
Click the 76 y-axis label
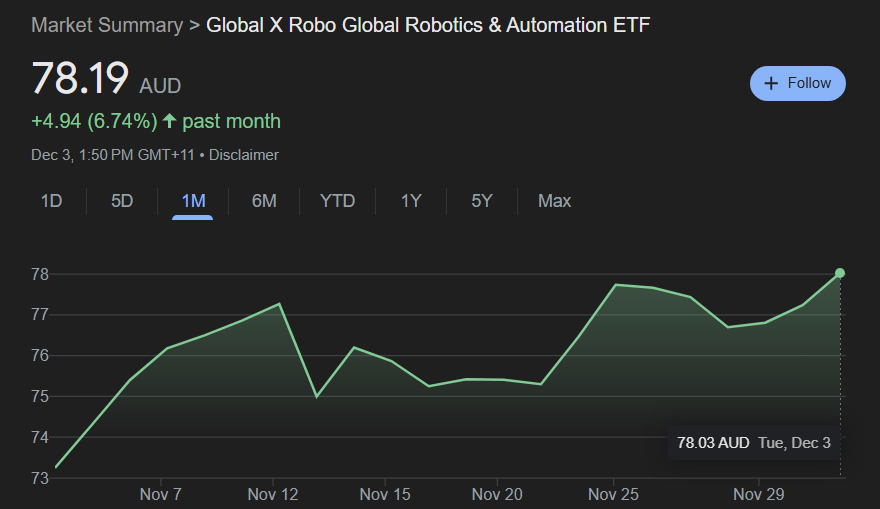40,356
